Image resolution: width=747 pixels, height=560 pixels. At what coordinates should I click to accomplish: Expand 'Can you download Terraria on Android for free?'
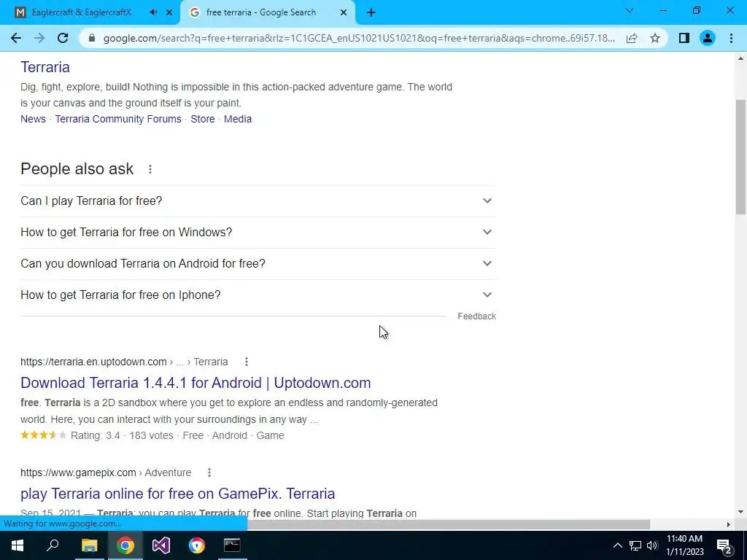(x=258, y=264)
